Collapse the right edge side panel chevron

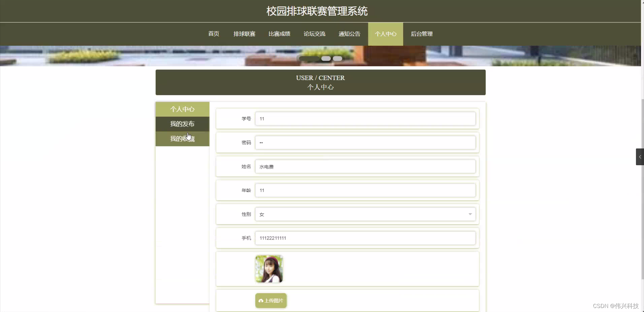639,157
